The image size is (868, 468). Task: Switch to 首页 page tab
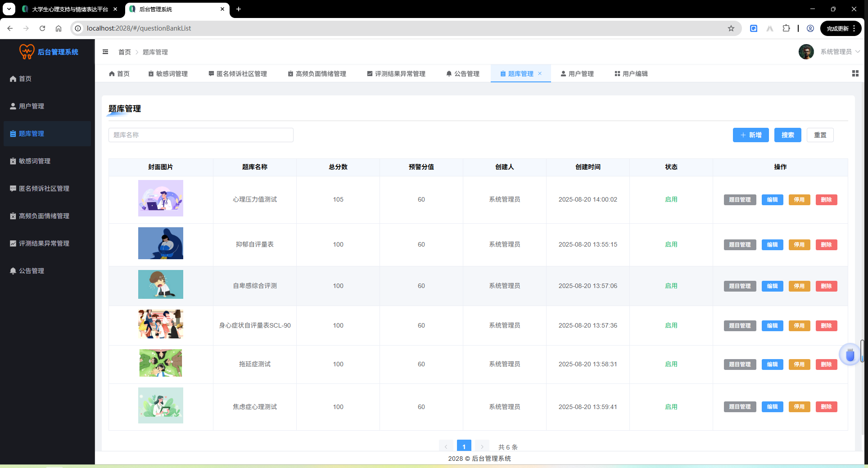[x=119, y=74]
